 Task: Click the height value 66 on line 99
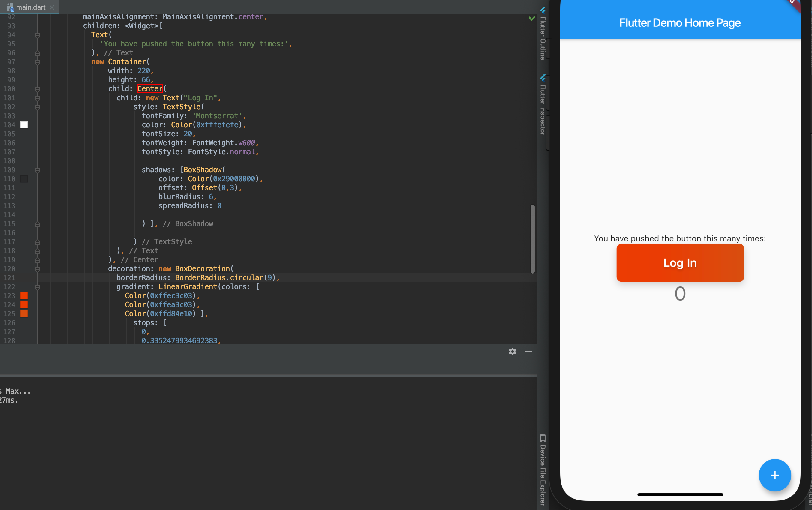pos(146,80)
